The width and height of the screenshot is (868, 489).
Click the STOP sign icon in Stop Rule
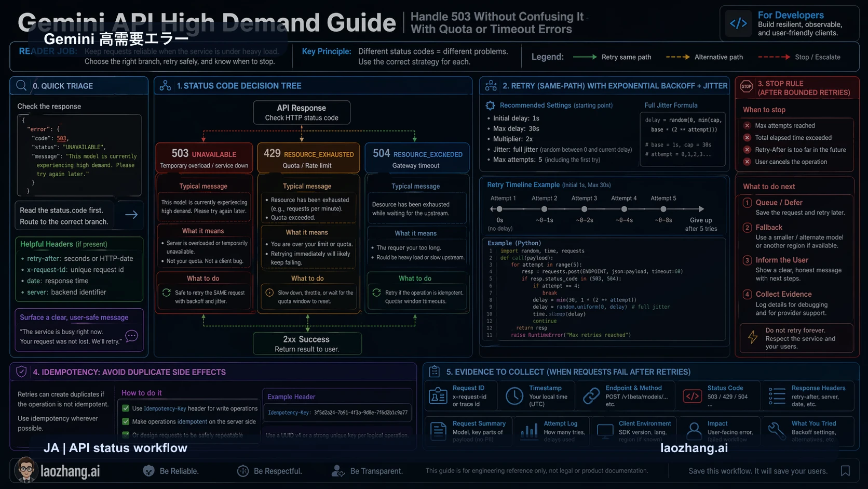pyautogui.click(x=746, y=87)
